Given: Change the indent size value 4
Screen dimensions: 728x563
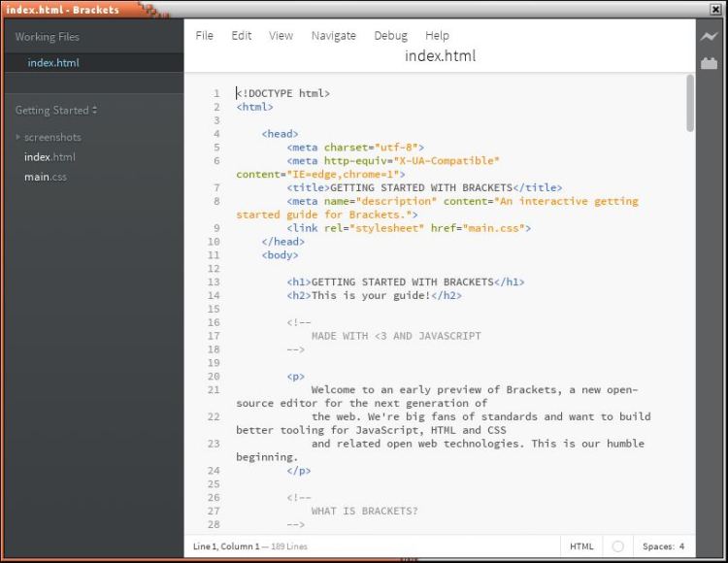Looking at the screenshot, I should point(681,546).
